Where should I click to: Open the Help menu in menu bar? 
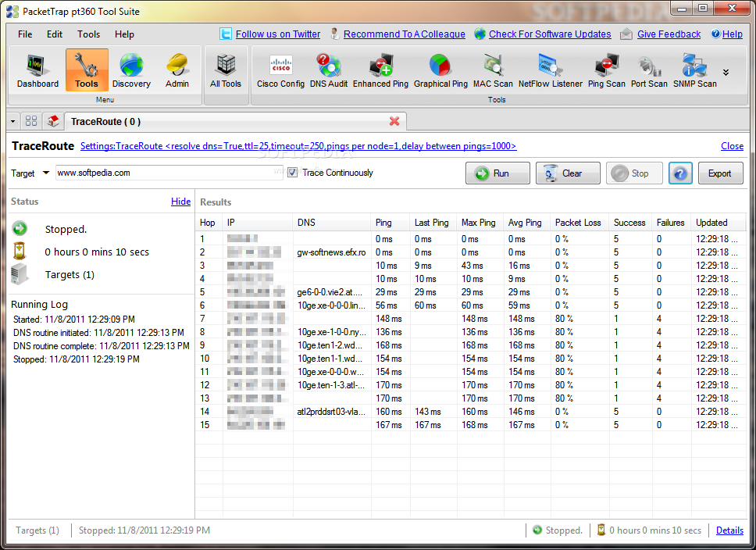124,34
